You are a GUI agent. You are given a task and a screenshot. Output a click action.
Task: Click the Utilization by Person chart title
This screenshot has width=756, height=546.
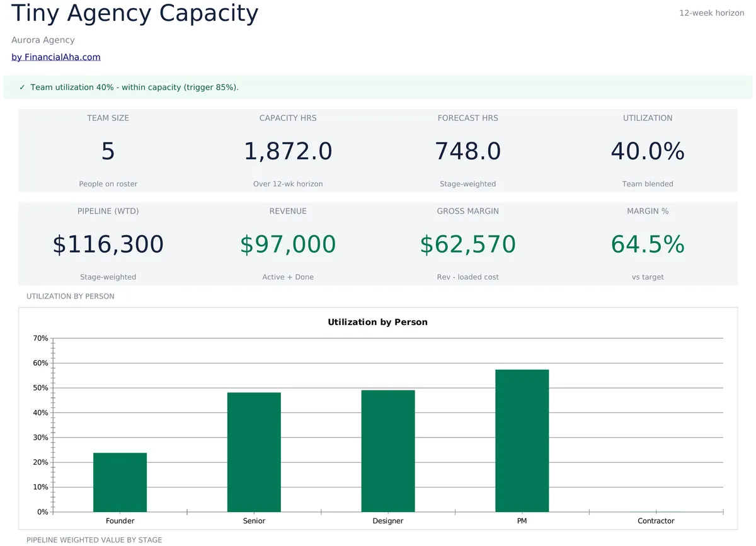(x=378, y=322)
